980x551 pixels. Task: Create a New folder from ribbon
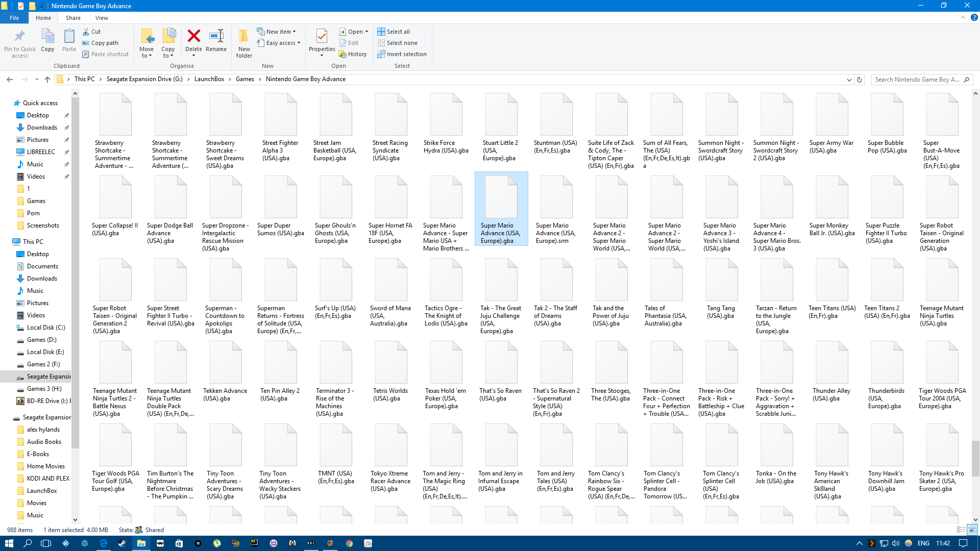coord(244,43)
